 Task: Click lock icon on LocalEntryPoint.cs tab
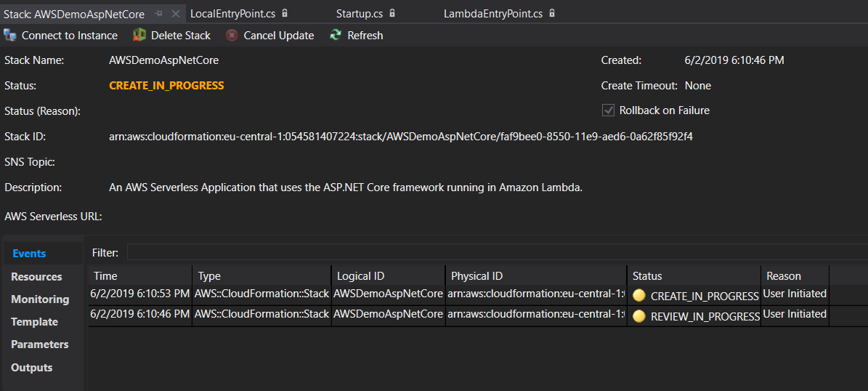tap(285, 13)
